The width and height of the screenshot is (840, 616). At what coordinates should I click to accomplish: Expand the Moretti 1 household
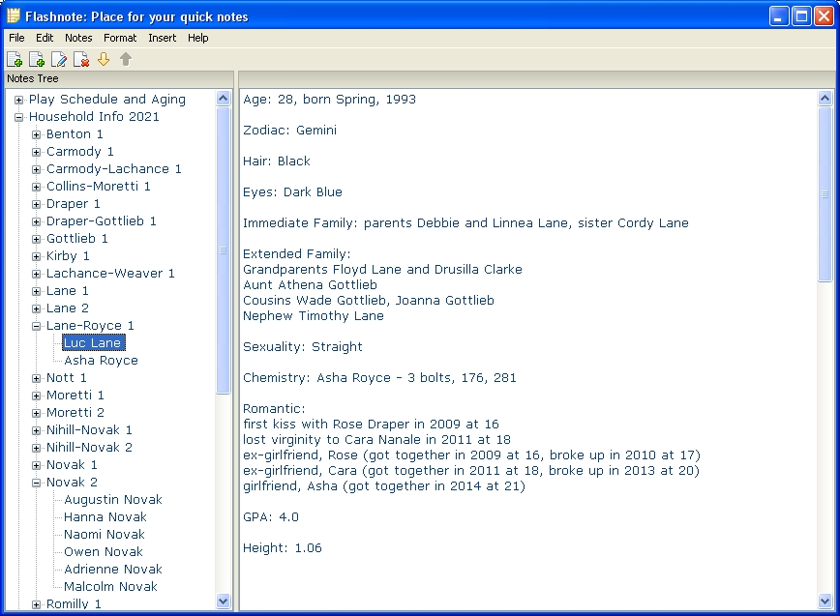pyautogui.click(x=36, y=396)
